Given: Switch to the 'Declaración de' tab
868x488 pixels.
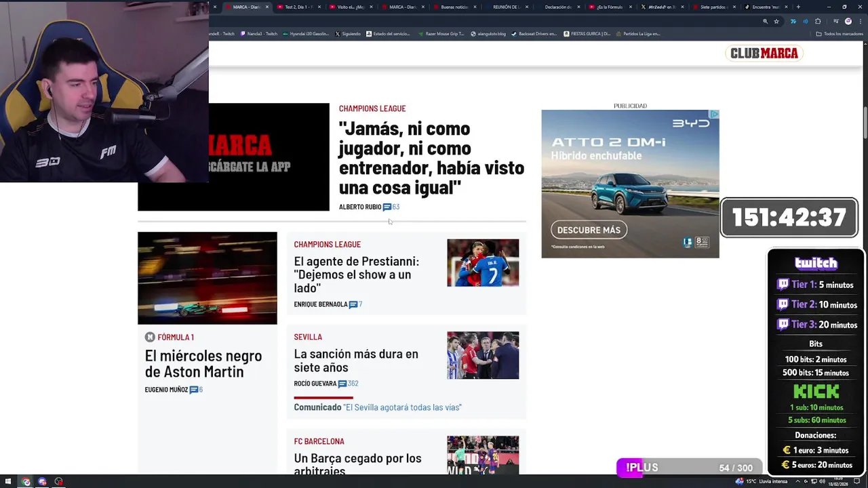Looking at the screenshot, I should (558, 7).
